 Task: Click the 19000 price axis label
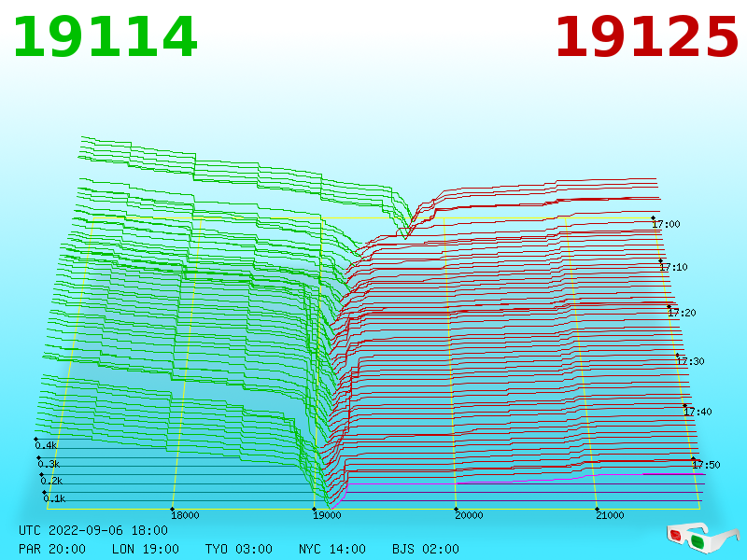(x=328, y=515)
